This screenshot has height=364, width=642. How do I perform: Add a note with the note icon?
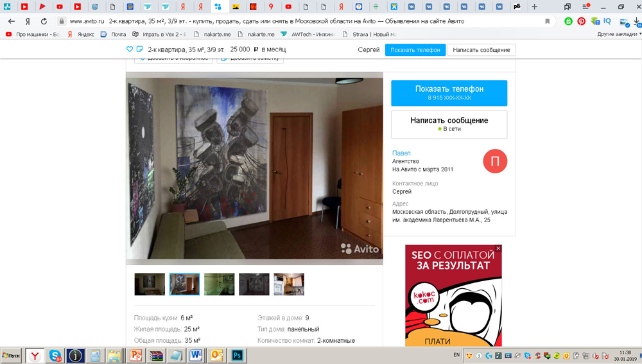[139, 49]
